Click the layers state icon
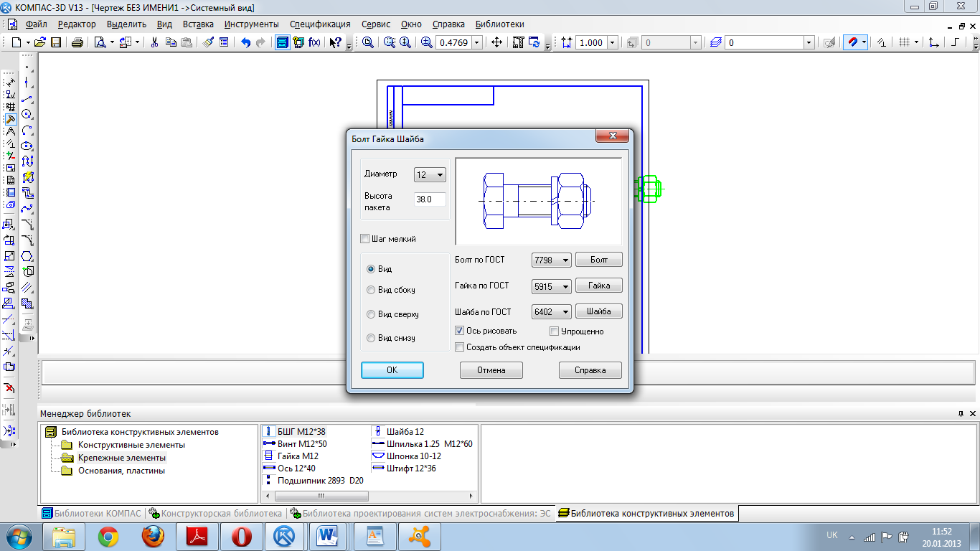The image size is (980, 551). pyautogui.click(x=715, y=42)
